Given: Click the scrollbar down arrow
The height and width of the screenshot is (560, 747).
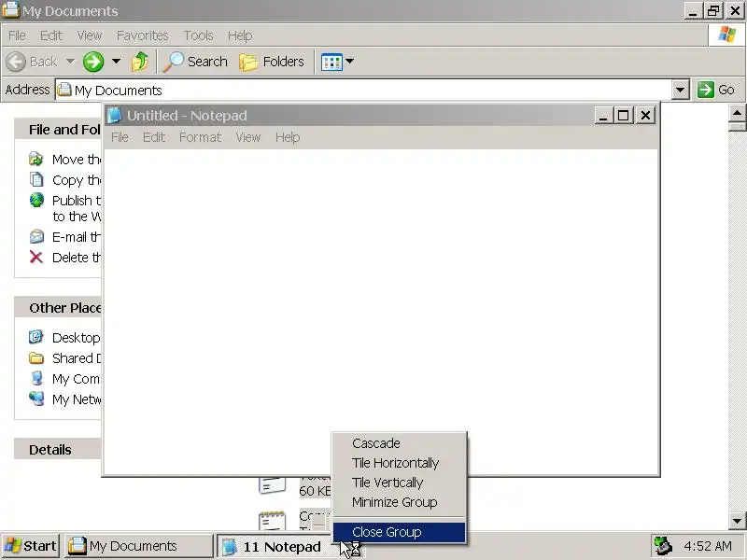Looking at the screenshot, I should (737, 521).
